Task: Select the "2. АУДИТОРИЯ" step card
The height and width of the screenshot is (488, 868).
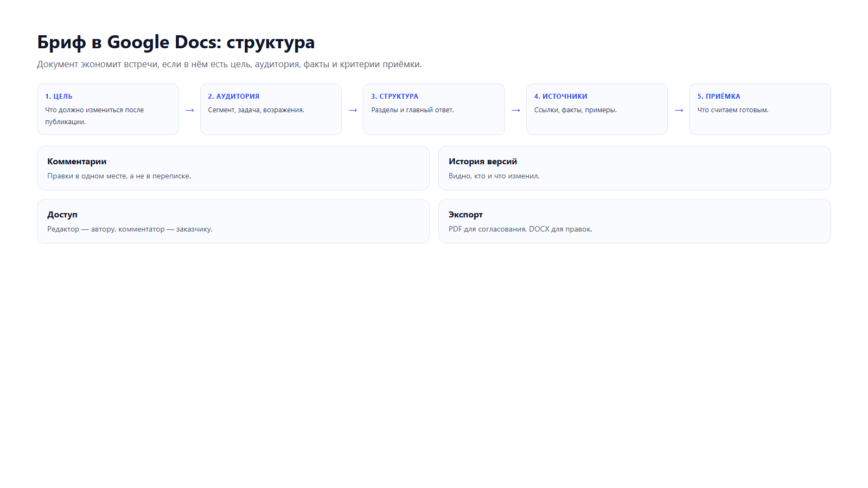Action: [x=271, y=109]
